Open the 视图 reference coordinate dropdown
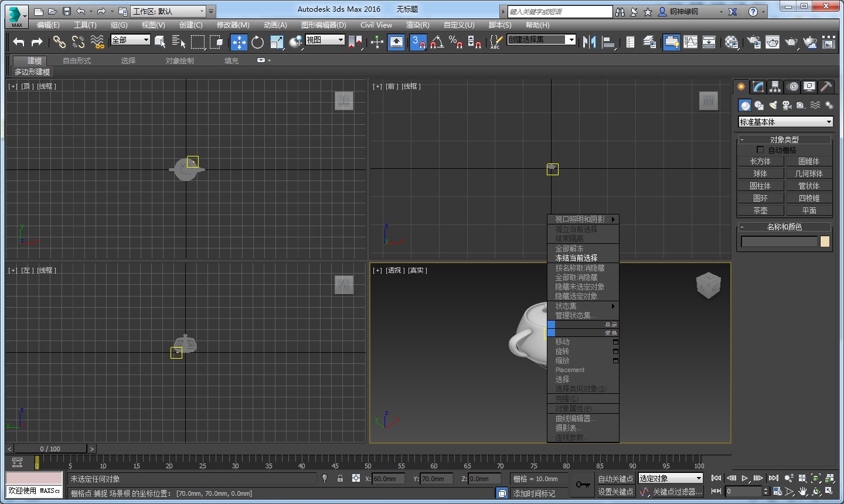844x504 pixels. [x=325, y=40]
